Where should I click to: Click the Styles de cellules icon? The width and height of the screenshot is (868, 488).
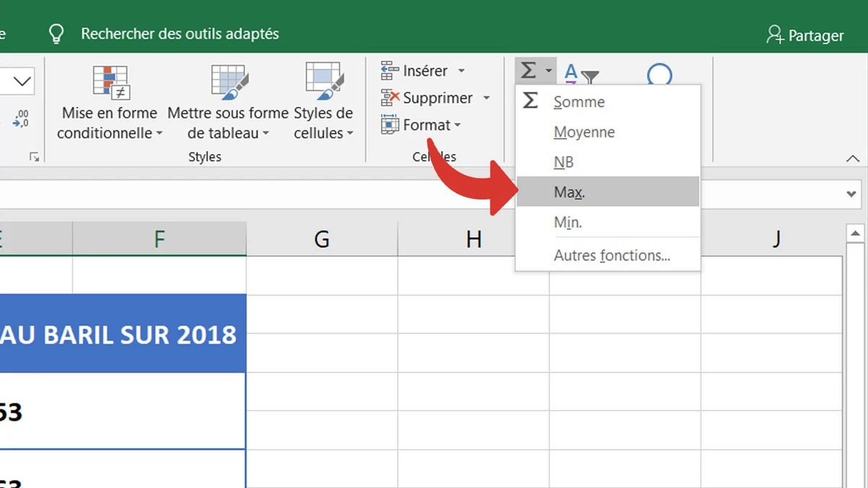[x=323, y=82]
